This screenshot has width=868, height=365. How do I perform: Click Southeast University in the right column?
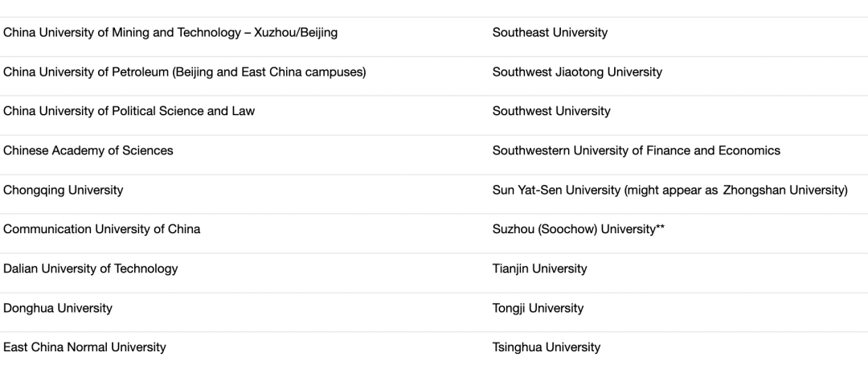pyautogui.click(x=550, y=33)
